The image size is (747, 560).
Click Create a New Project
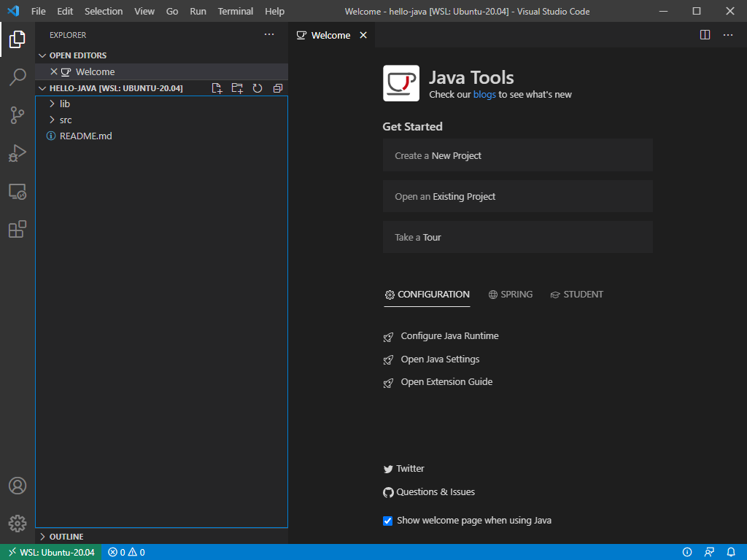click(517, 155)
